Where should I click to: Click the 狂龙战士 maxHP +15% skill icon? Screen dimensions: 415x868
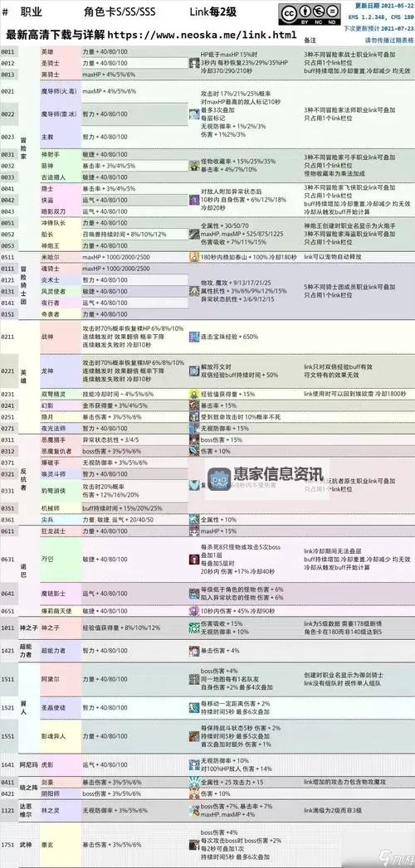(194, 531)
